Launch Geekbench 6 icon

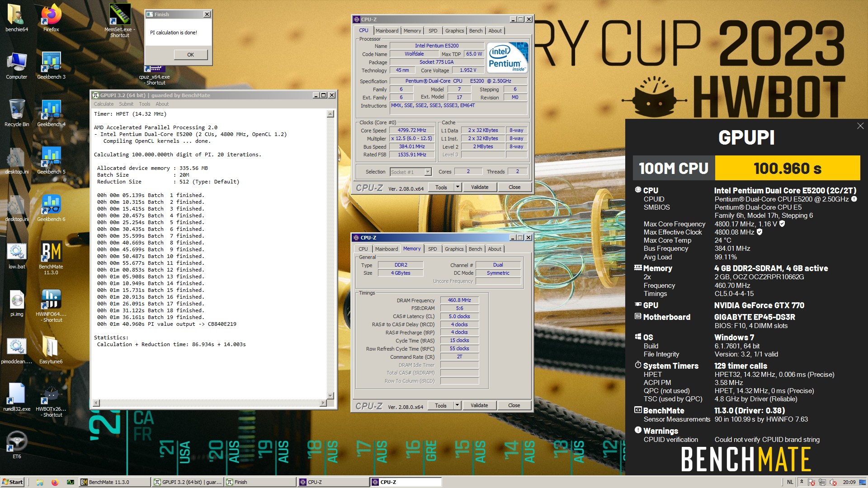click(51, 208)
